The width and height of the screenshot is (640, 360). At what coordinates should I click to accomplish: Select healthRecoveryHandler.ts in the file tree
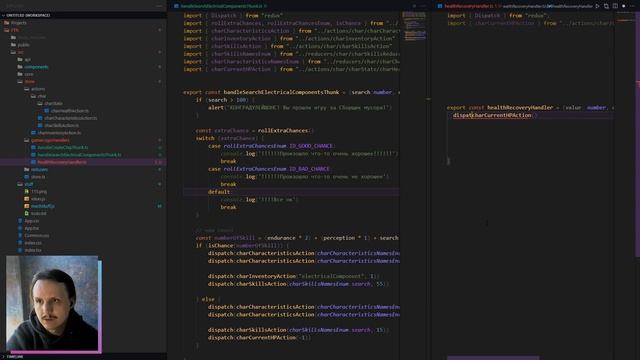(62, 162)
